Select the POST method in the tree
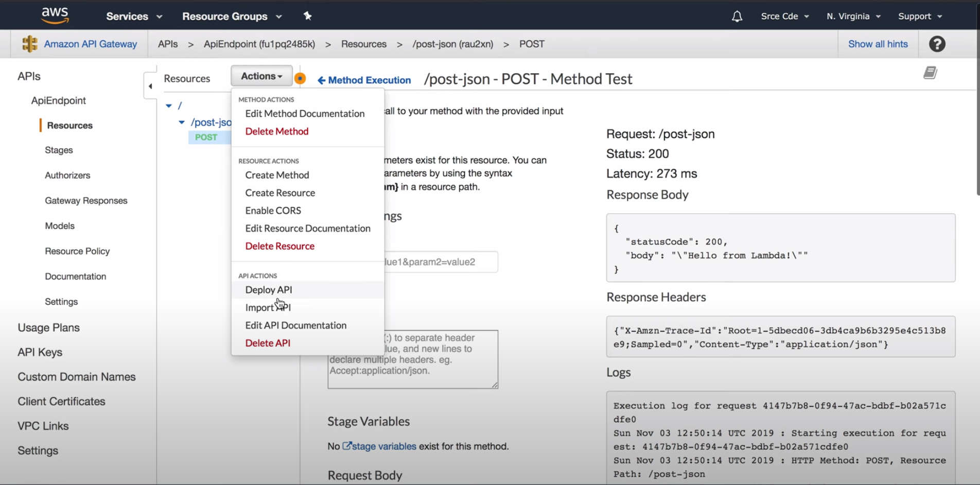The width and height of the screenshot is (980, 485). [206, 137]
